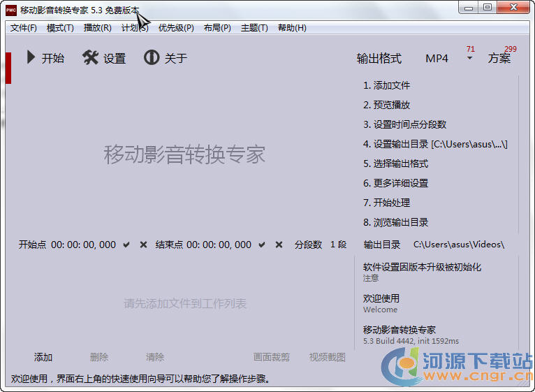This screenshot has height=392, width=535.
Task: Select MP4 output format value
Action: (x=437, y=59)
